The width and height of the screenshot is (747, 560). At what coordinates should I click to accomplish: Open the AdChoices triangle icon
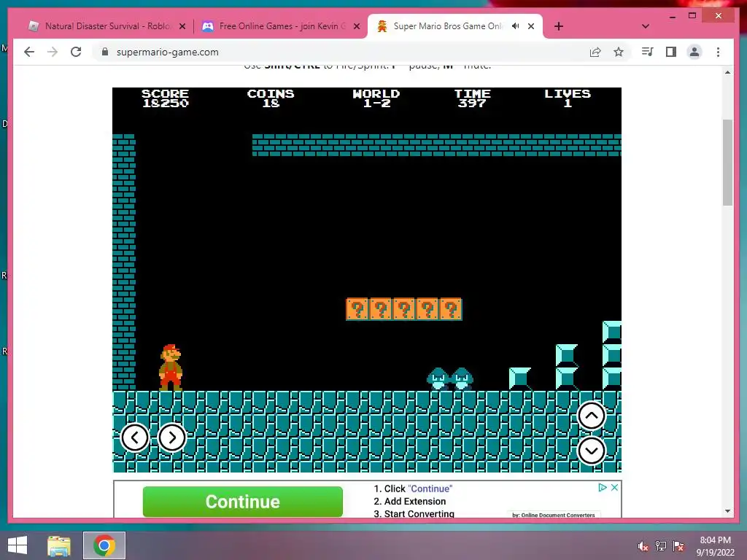pos(602,488)
